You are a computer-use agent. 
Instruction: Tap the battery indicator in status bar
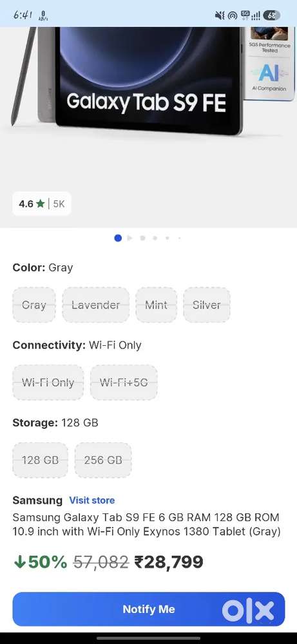(x=271, y=15)
